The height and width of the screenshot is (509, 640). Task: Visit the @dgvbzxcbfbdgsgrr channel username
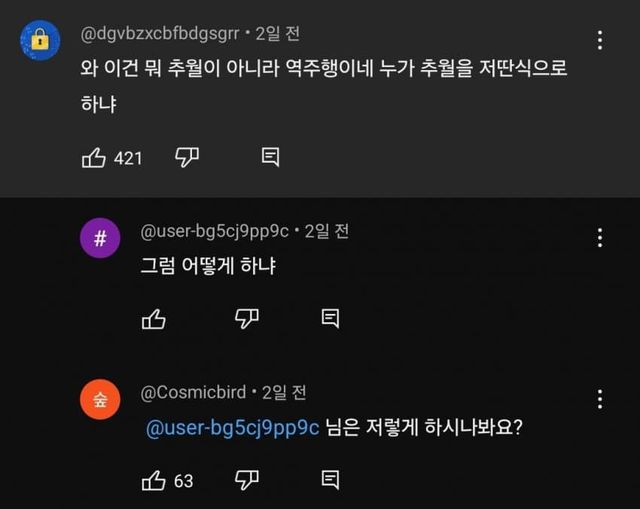click(159, 34)
